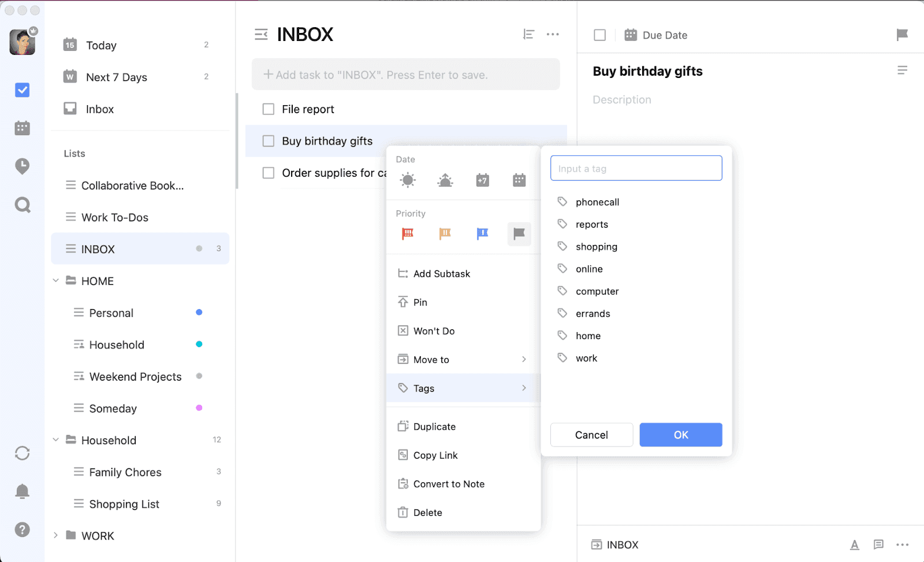924x562 pixels.
Task: Confirm tag selection with OK button
Action: coord(680,434)
